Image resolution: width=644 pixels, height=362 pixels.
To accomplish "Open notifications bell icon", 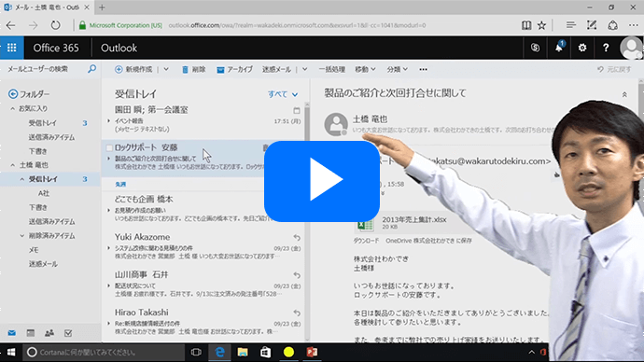I will tap(559, 48).
